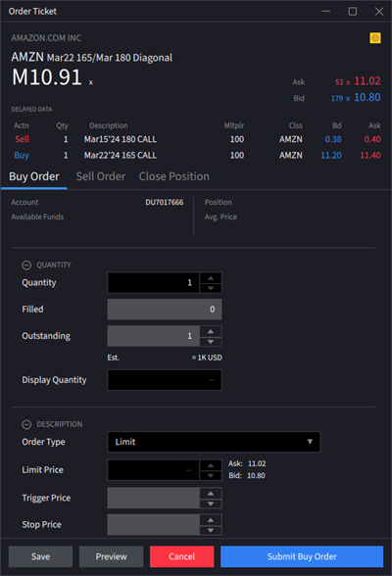Image resolution: width=392 pixels, height=576 pixels.
Task: Open the Order Type dropdown
Action: (214, 442)
